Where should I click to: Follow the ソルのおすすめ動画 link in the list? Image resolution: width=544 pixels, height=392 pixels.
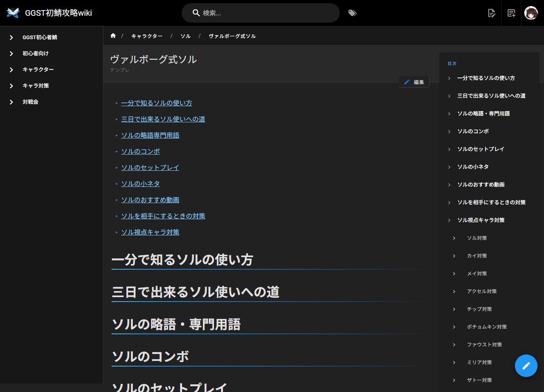(150, 200)
